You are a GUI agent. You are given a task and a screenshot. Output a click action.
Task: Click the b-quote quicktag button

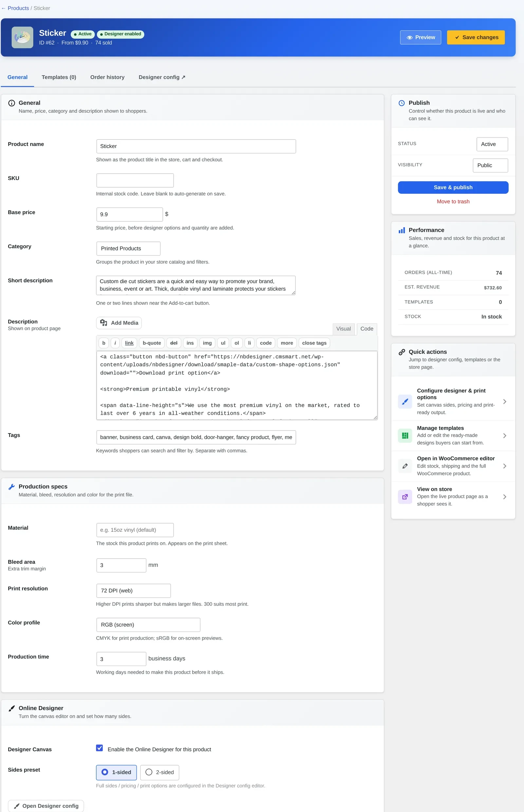152,343
